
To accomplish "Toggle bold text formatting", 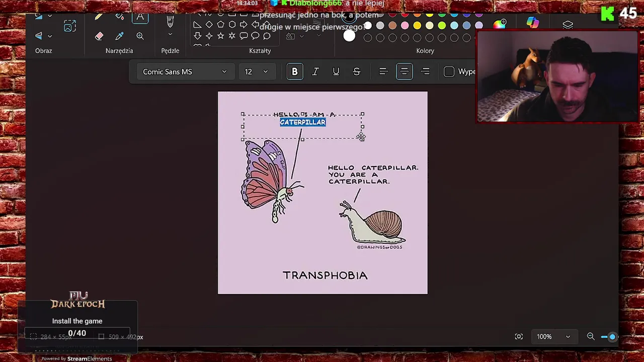I will (295, 72).
